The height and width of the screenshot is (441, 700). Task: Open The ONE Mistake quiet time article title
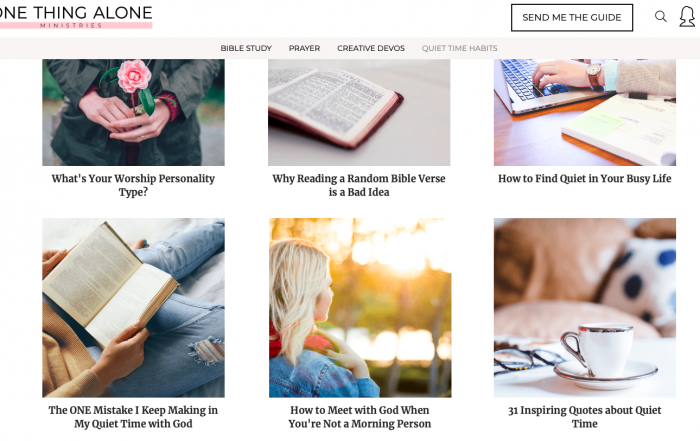(133, 417)
